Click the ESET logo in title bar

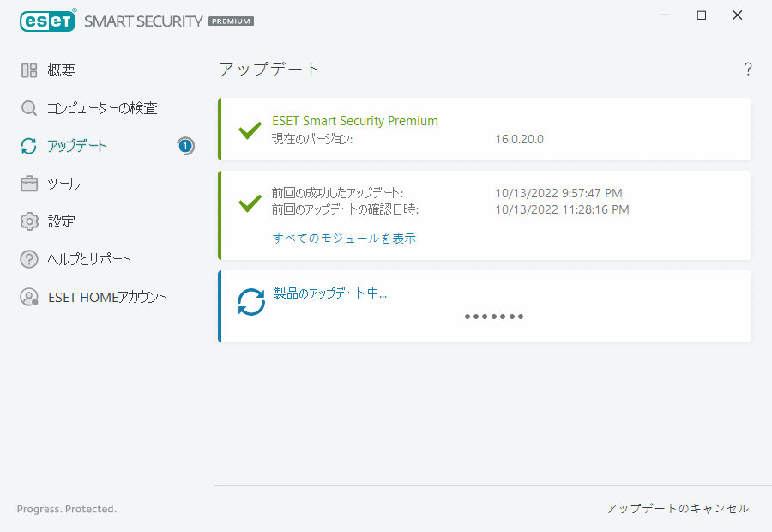(x=48, y=21)
